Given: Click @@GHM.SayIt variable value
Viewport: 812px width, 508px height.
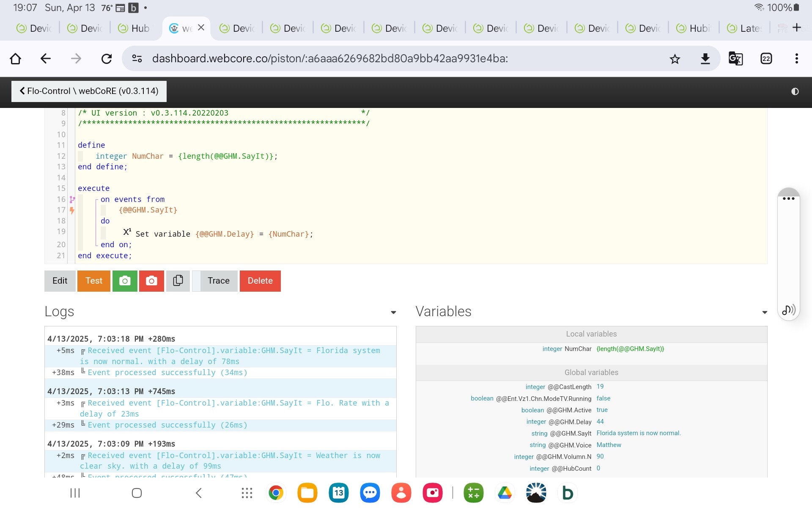Looking at the screenshot, I should coord(639,433).
